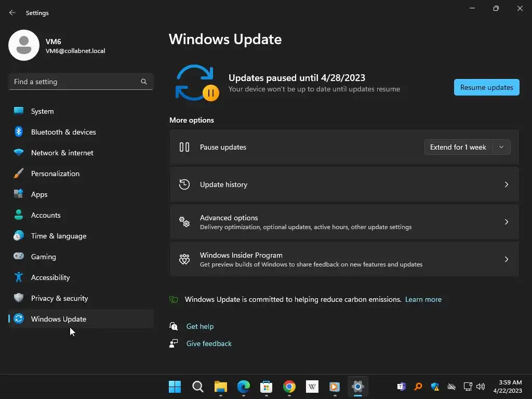Click the Accessibility figure icon
This screenshot has height=399, width=532.
19,277
